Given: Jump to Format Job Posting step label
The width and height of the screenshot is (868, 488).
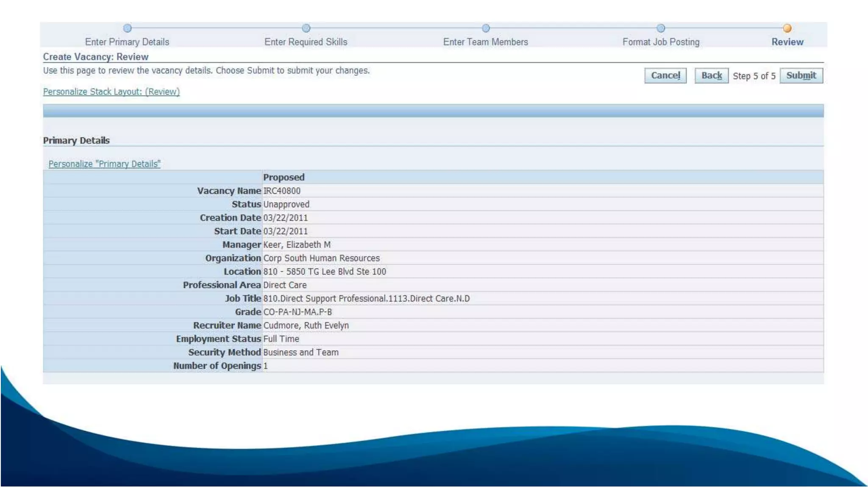Looking at the screenshot, I should pos(661,42).
